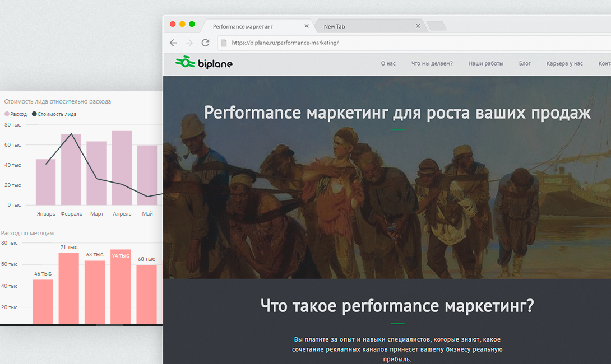Click the 63 тыс bar in bottom chart

[95, 292]
